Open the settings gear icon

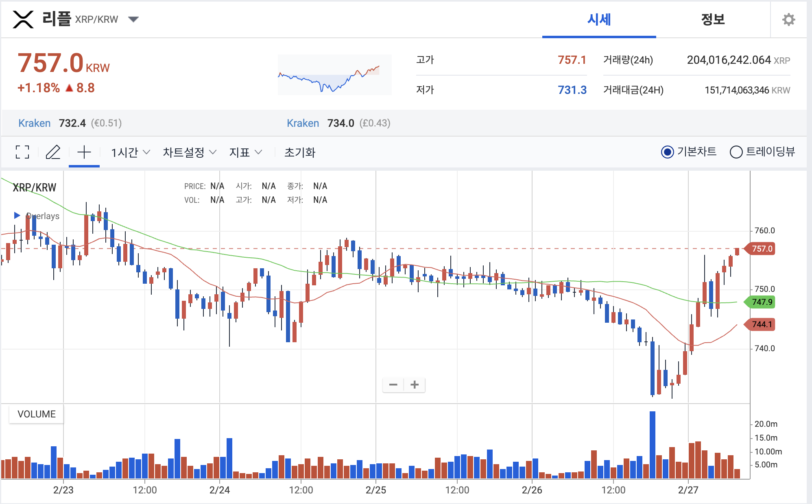pos(788,20)
